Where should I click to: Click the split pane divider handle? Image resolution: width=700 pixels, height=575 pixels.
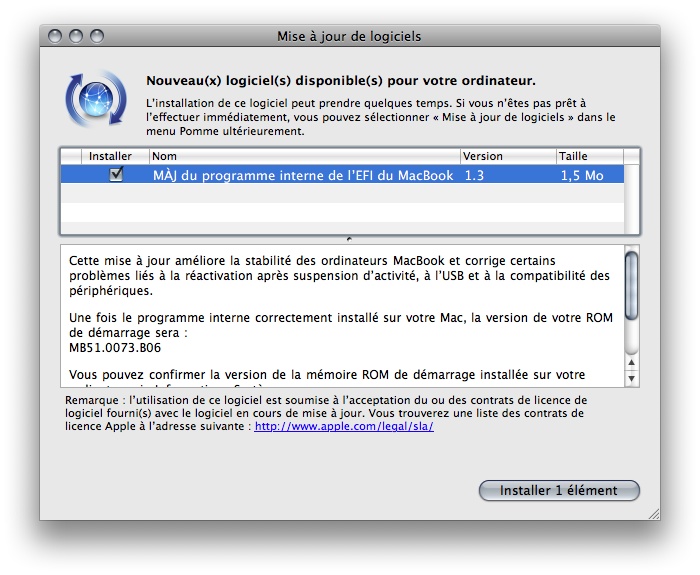(349, 239)
